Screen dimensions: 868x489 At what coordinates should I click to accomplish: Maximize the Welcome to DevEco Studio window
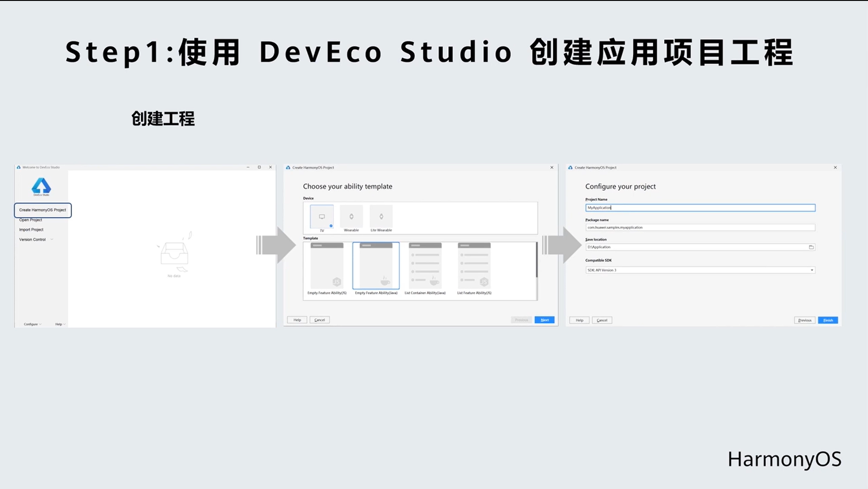click(x=259, y=167)
